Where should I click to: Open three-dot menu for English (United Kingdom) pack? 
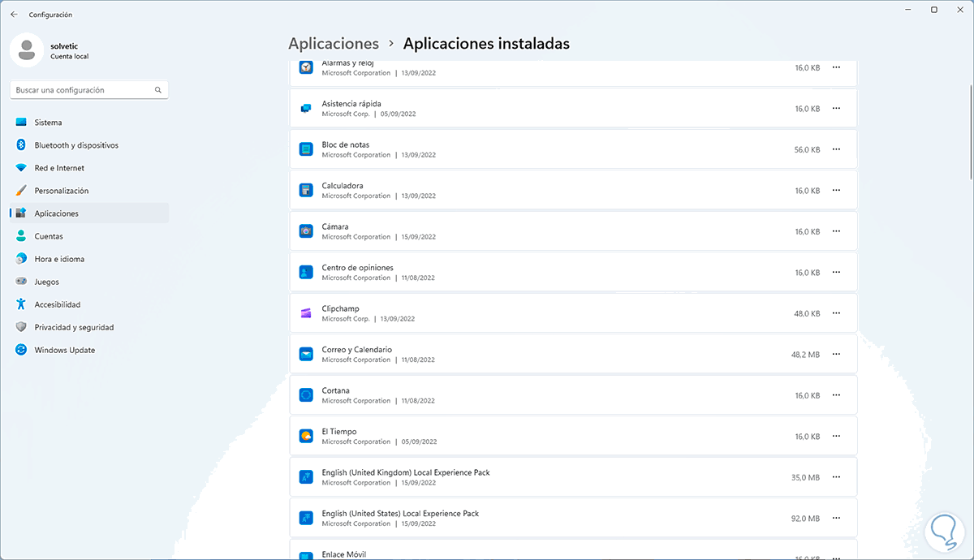836,477
